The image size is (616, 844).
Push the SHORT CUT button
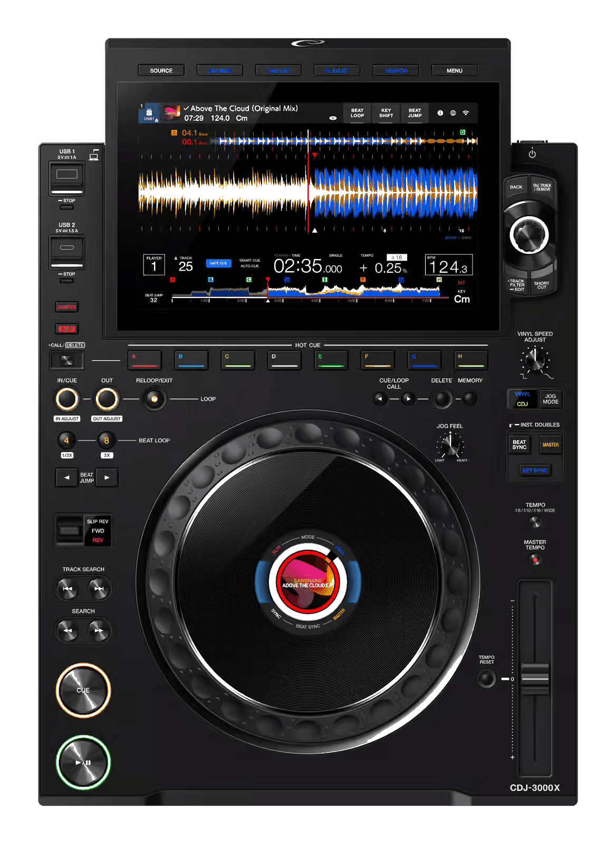542,284
